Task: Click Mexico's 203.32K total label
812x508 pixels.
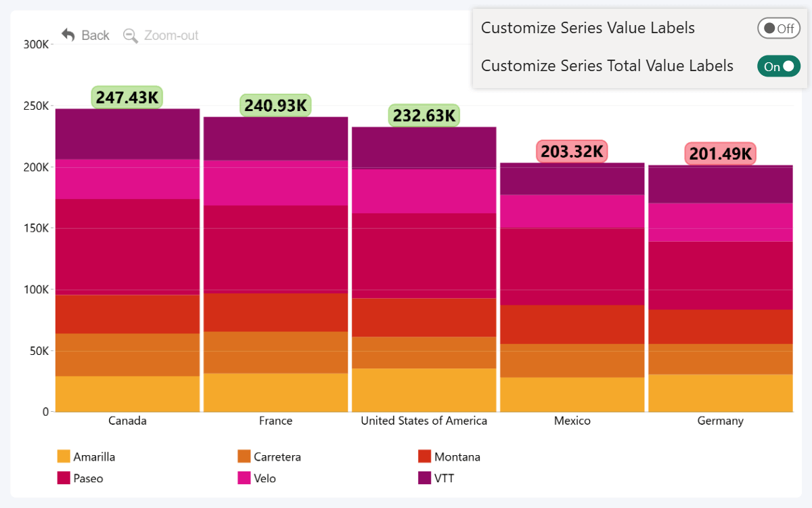Action: tap(572, 151)
